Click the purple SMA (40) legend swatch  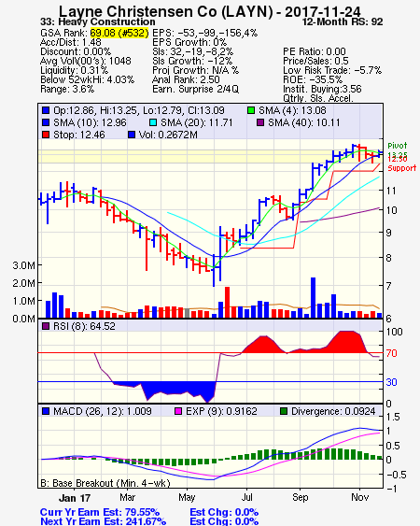coord(260,122)
